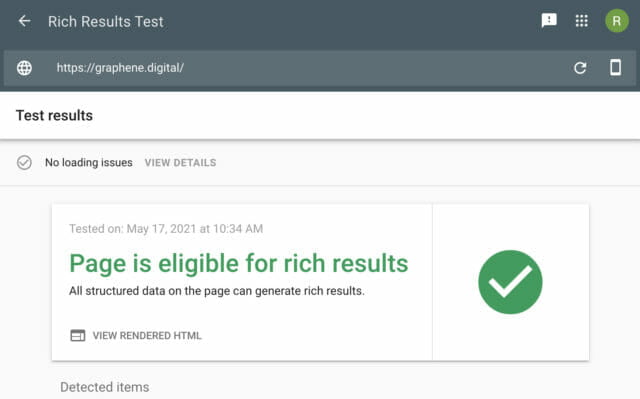Click the Tested on date text
The image size is (640, 399).
166,228
